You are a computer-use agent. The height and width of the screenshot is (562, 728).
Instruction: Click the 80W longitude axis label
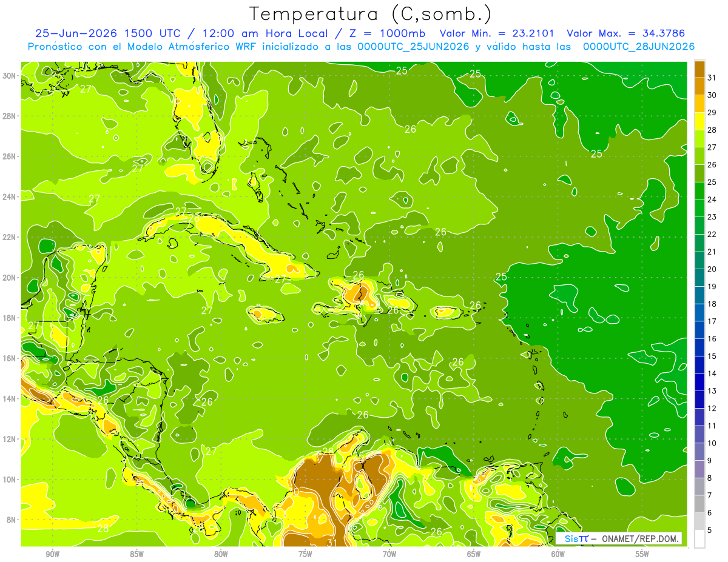[x=221, y=554]
